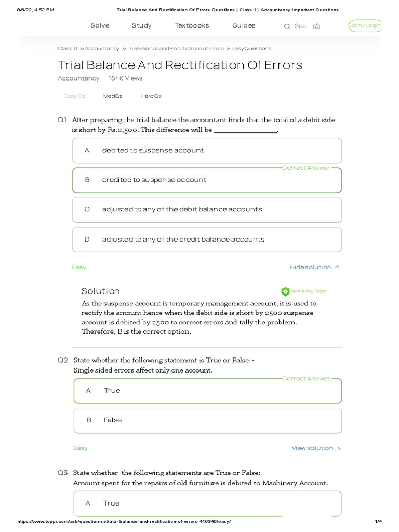Click the search input field
This screenshot has width=399, height=532.
(x=301, y=26)
